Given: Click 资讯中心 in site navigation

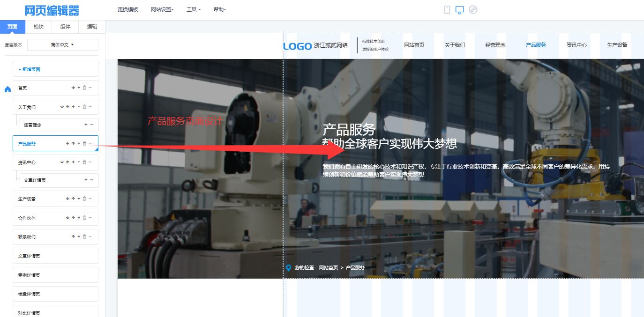Looking at the screenshot, I should pyautogui.click(x=577, y=45).
